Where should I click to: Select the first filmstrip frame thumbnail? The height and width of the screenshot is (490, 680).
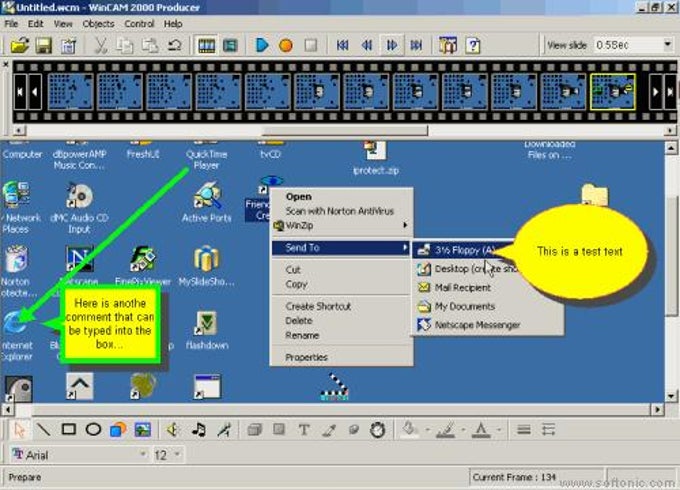(70, 91)
